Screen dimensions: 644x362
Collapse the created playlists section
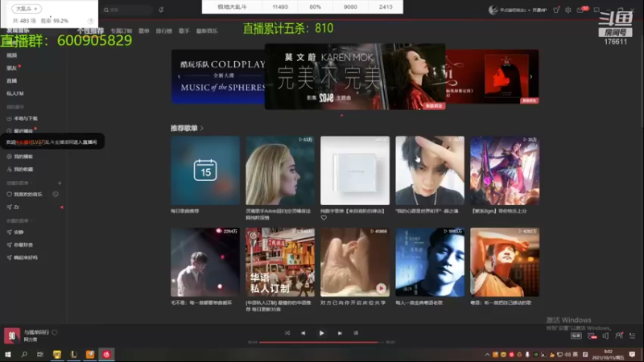[x=19, y=183]
